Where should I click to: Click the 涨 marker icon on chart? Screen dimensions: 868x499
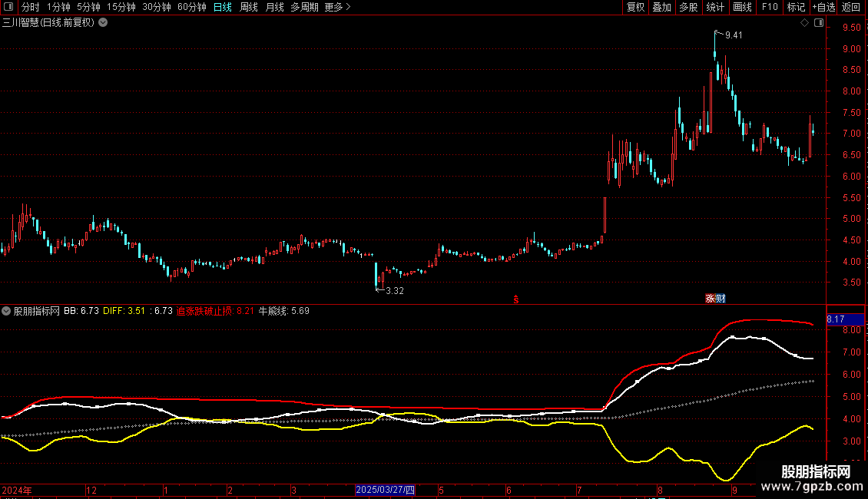click(x=711, y=299)
